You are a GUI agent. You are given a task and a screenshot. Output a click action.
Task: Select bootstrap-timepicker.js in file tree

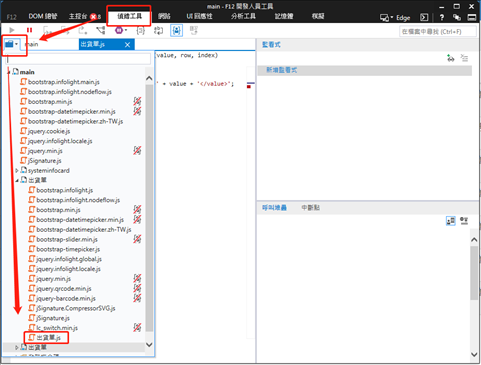point(68,249)
